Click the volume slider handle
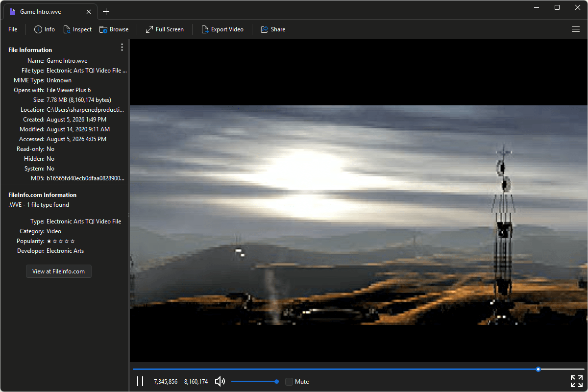 pos(277,381)
